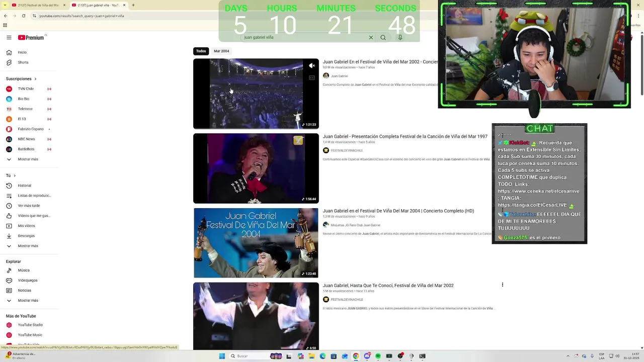The height and width of the screenshot is (362, 644).
Task: Go back with browser back arrow
Action: [x=6, y=16]
